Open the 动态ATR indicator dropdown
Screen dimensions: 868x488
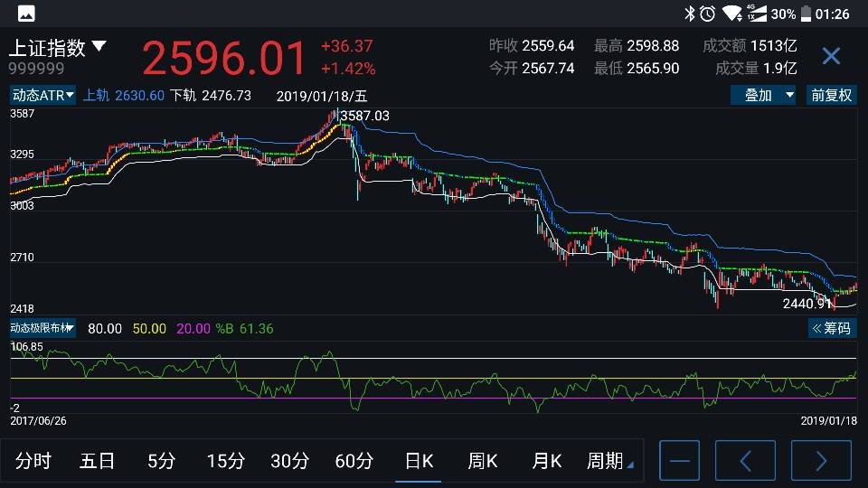[x=43, y=96]
